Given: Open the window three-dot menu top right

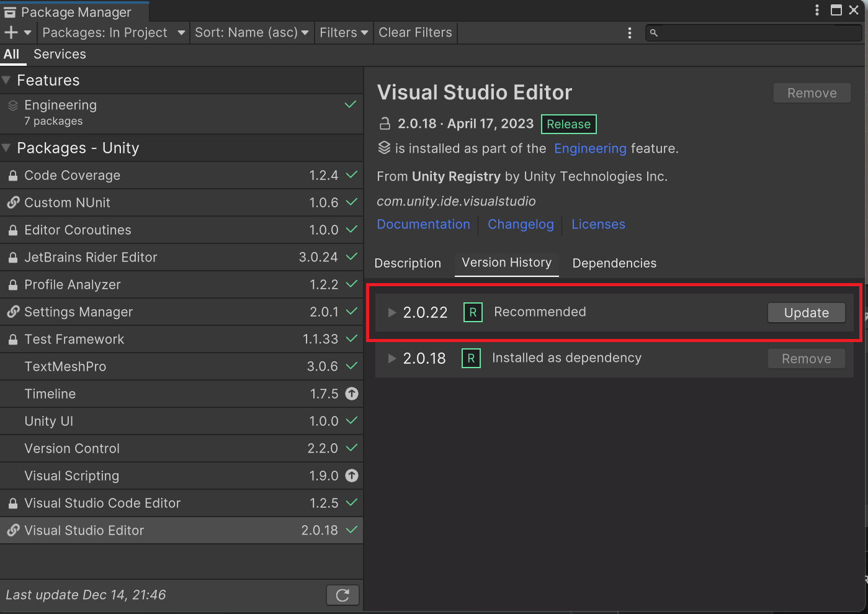Looking at the screenshot, I should (817, 10).
